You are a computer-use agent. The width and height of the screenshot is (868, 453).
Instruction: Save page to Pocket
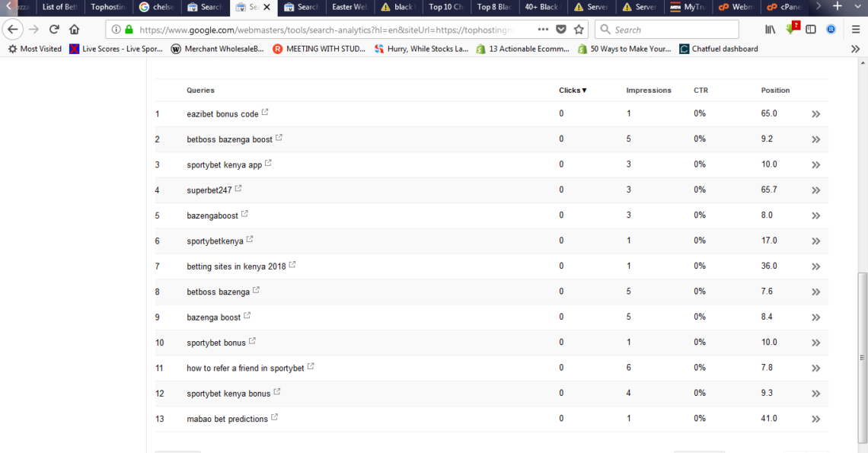click(561, 30)
